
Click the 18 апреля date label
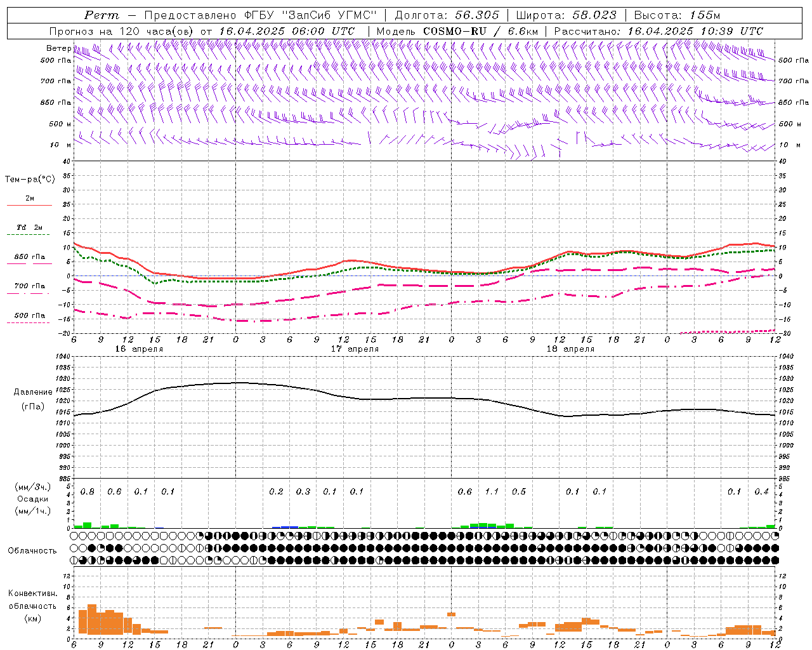570,349
